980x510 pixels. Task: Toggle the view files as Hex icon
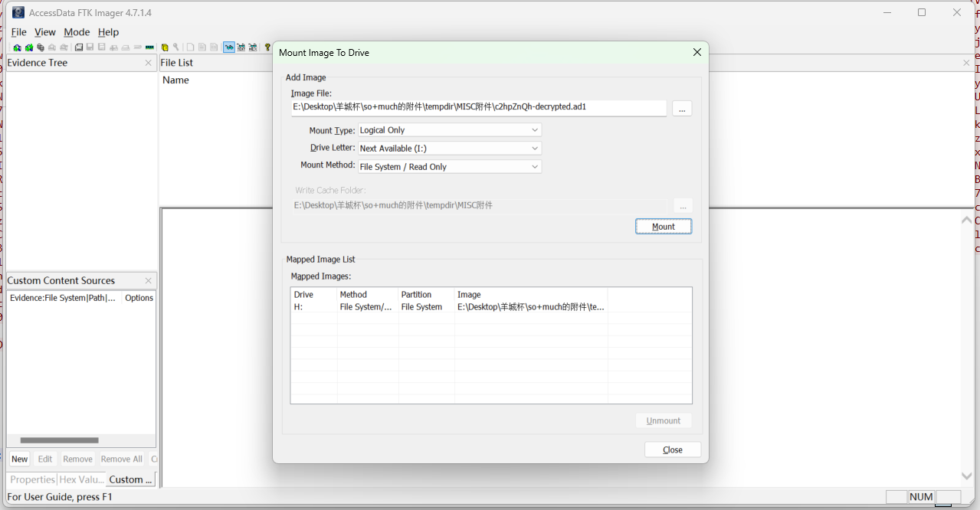[252, 47]
